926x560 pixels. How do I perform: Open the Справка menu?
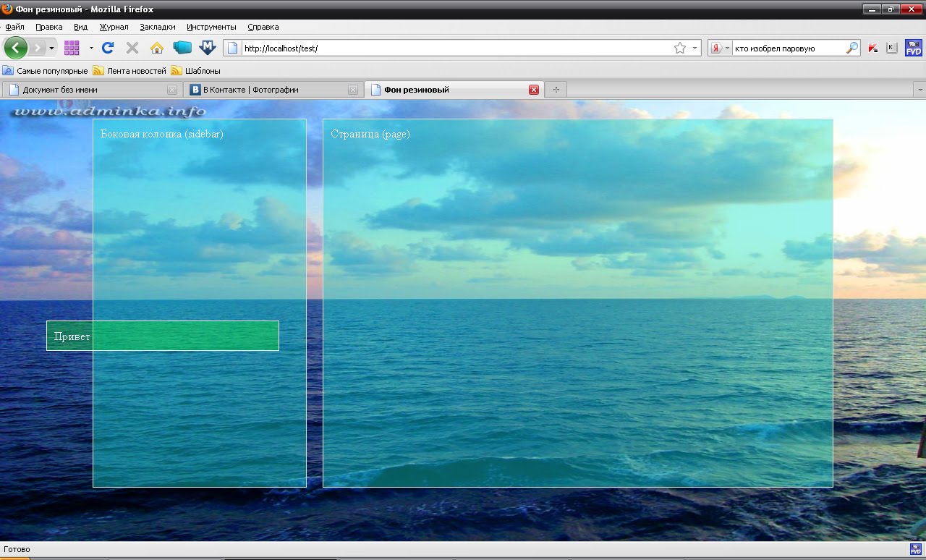pos(263,27)
